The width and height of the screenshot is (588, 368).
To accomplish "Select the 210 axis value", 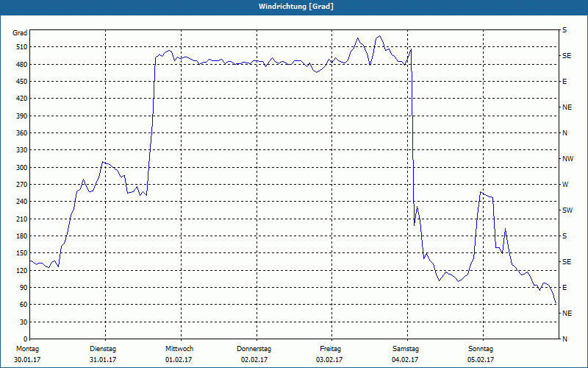I will coord(21,219).
